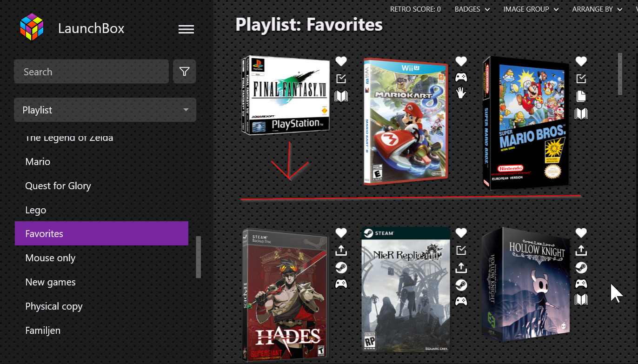Select the Mario playlist
Screen dimensions: 638x364
point(38,162)
